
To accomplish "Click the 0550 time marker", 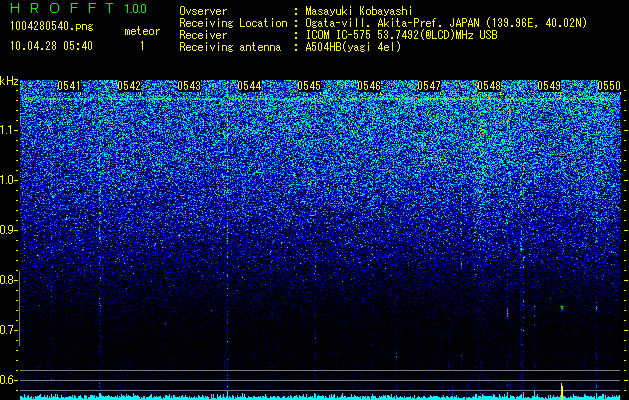I will click(x=609, y=86).
